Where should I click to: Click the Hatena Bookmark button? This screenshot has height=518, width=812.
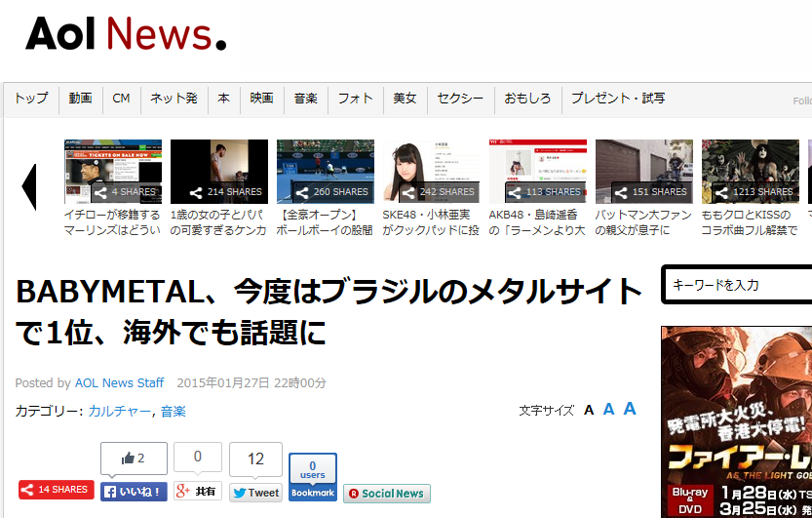click(x=313, y=477)
